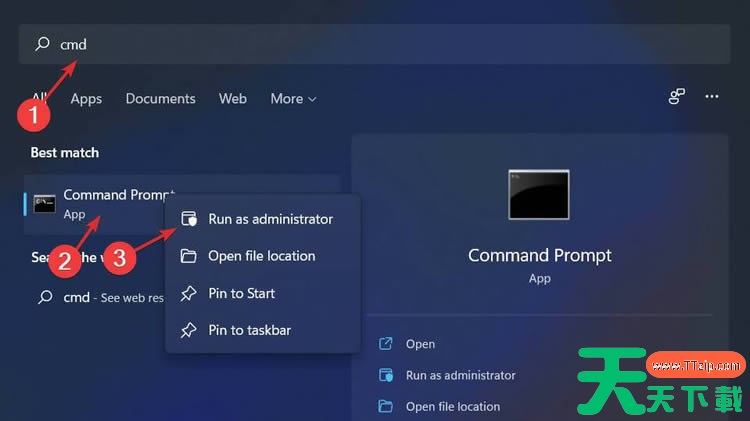The image size is (750, 421).
Task: Expand the More filter dropdown
Action: 293,99
